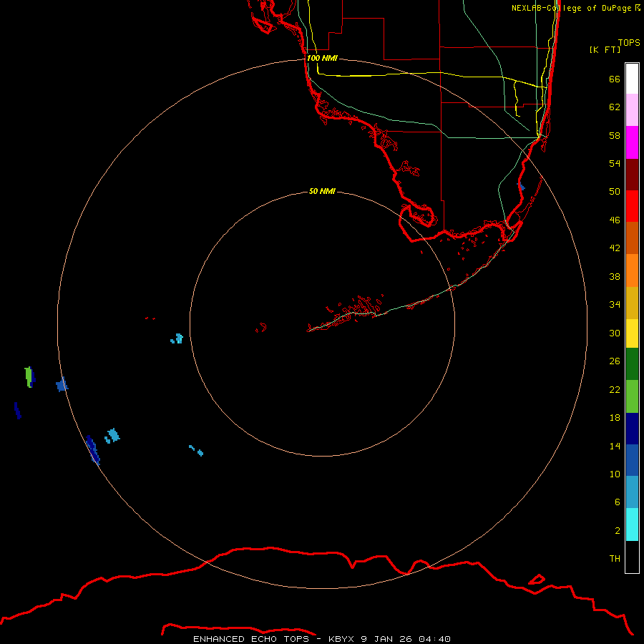The width and height of the screenshot is (644, 644).
Task: Click the '14' legend value
Action: (x=615, y=446)
